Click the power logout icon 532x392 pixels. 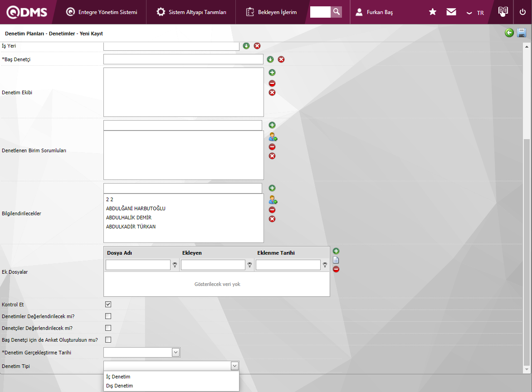(x=522, y=12)
